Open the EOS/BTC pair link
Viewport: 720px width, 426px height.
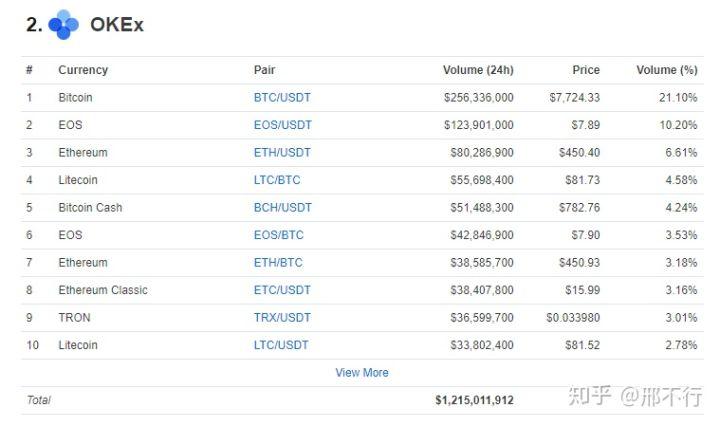tap(279, 235)
